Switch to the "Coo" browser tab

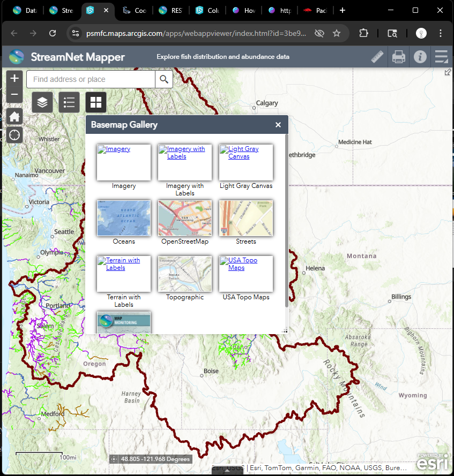(x=135, y=11)
